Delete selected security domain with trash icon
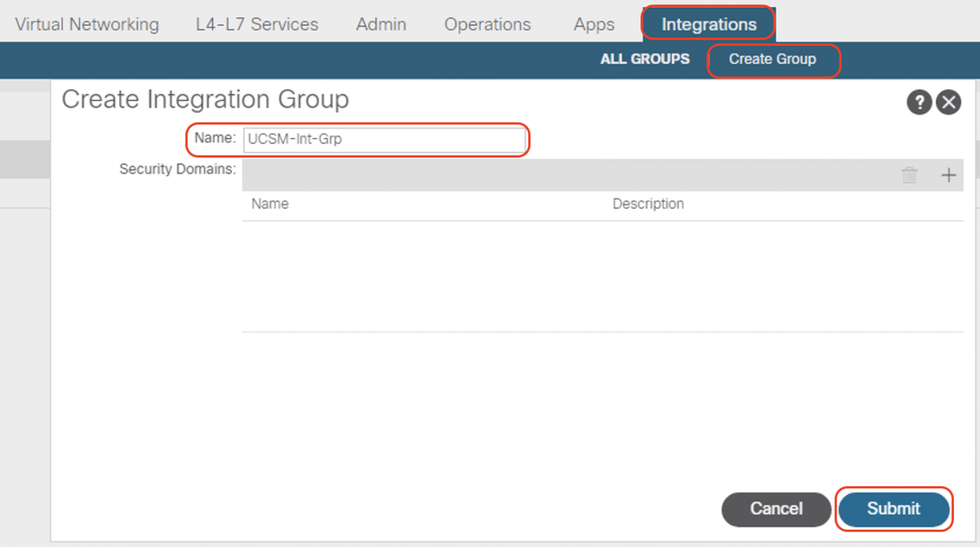Screen dimensions: 980x547 tap(909, 175)
